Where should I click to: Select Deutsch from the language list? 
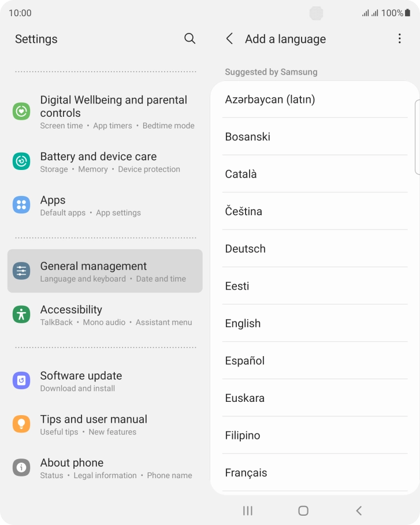click(315, 249)
